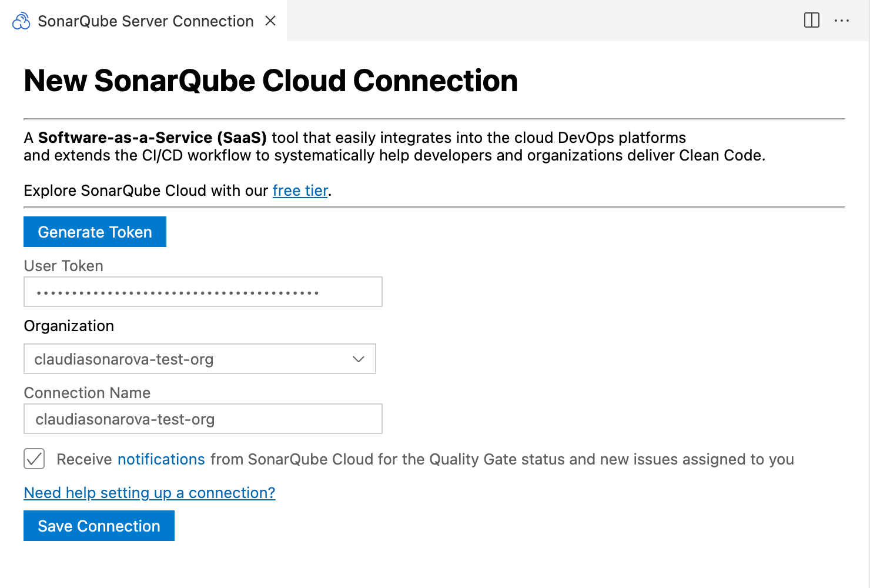The image size is (870, 588).
Task: Click the Connection Name input field
Action: click(203, 419)
